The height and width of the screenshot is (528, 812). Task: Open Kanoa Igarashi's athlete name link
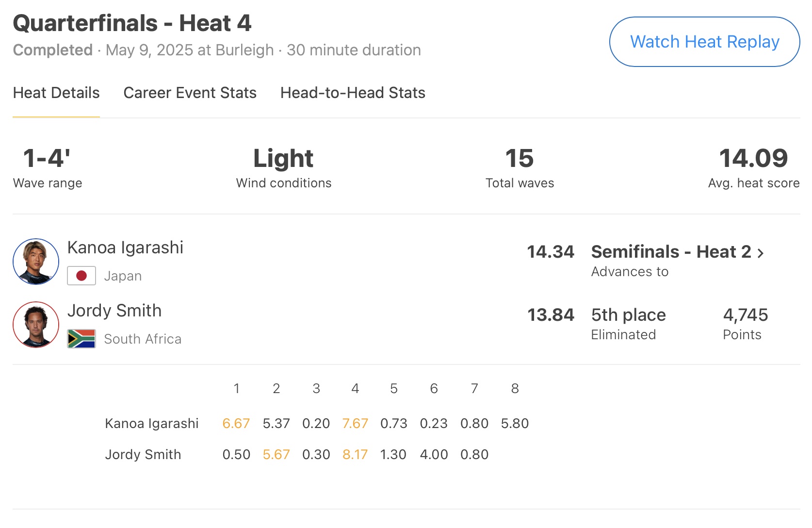coord(125,247)
